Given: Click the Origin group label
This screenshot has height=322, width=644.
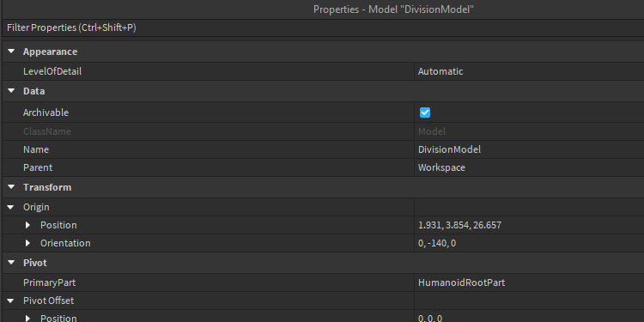Looking at the screenshot, I should [x=36, y=207].
